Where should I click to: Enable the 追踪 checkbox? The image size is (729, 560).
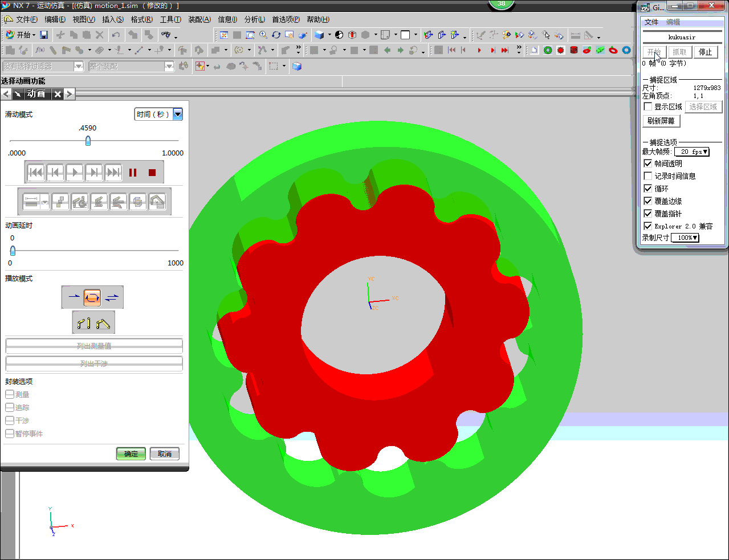pos(9,407)
